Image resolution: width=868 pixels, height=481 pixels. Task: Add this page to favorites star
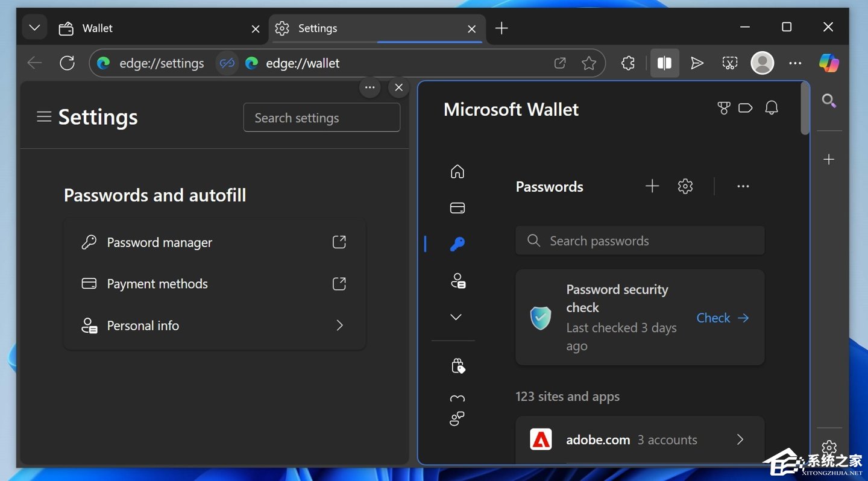589,63
